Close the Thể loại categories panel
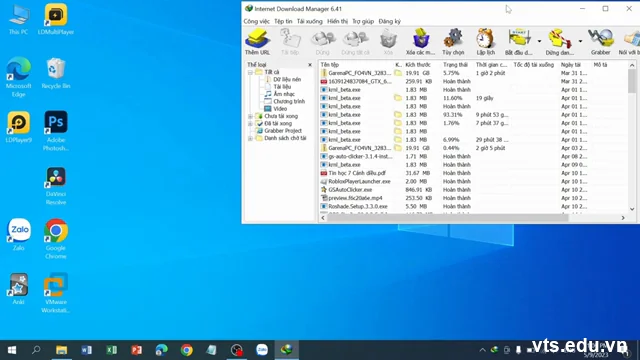640x360 pixels. [310, 64]
